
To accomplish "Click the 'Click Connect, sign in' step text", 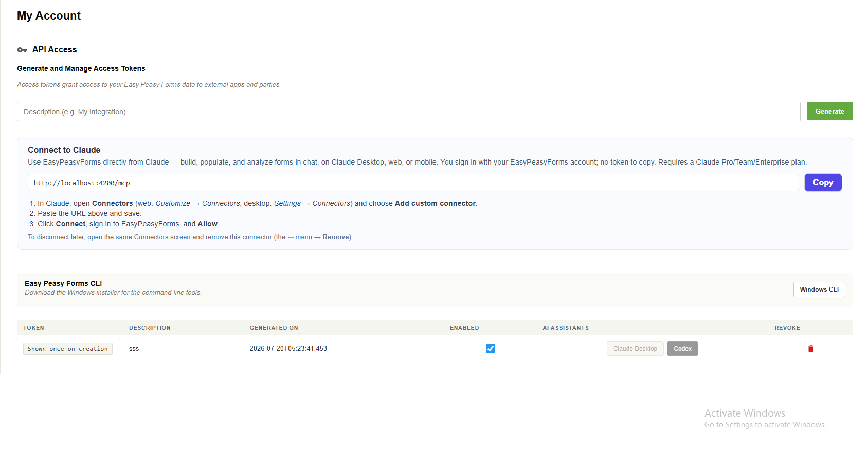I will [128, 224].
